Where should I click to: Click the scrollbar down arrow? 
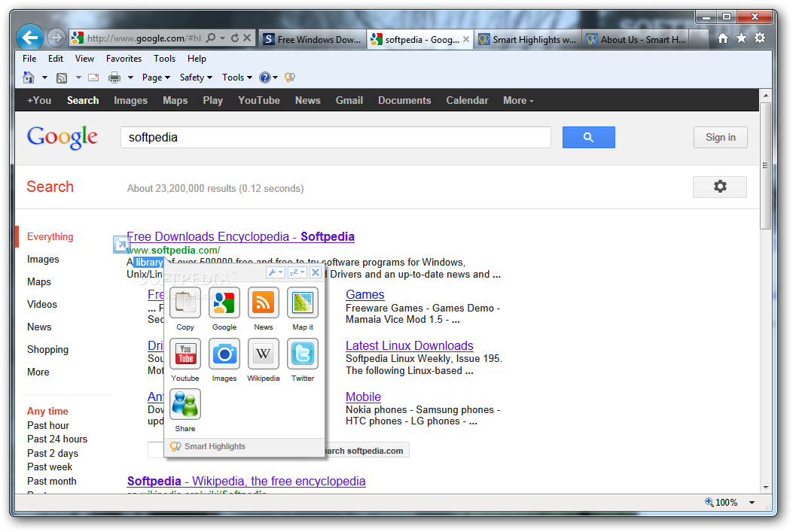pos(765,488)
